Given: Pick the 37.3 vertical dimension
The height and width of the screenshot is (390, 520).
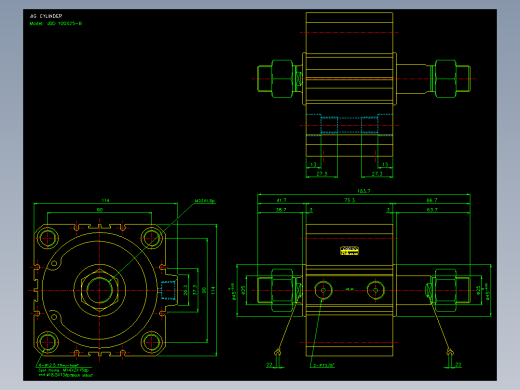Looking at the screenshot, I should point(195,290).
